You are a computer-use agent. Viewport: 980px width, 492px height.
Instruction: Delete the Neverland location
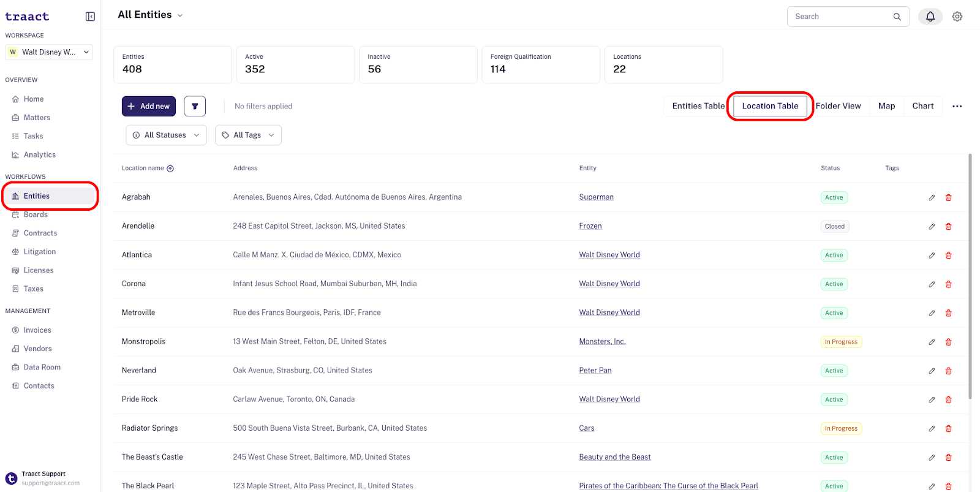click(x=949, y=371)
